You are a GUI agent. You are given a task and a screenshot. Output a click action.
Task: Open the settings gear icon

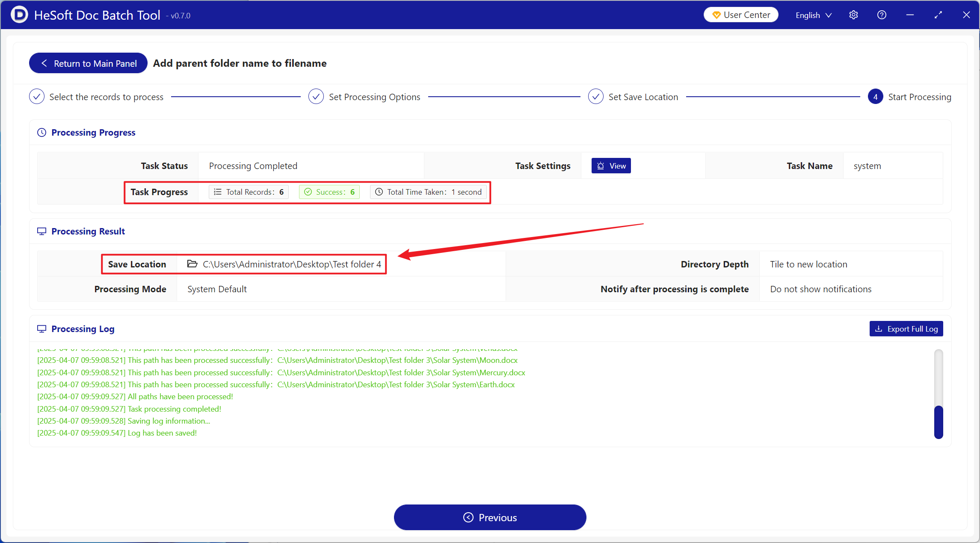point(853,15)
